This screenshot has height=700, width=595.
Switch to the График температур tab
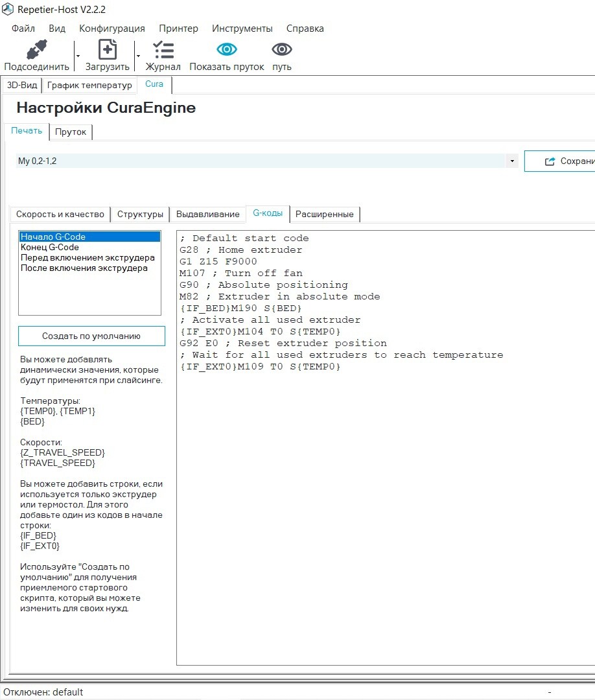pyautogui.click(x=89, y=85)
